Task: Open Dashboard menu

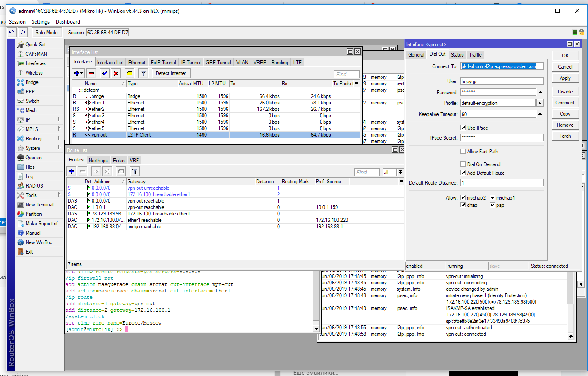Action: click(68, 22)
